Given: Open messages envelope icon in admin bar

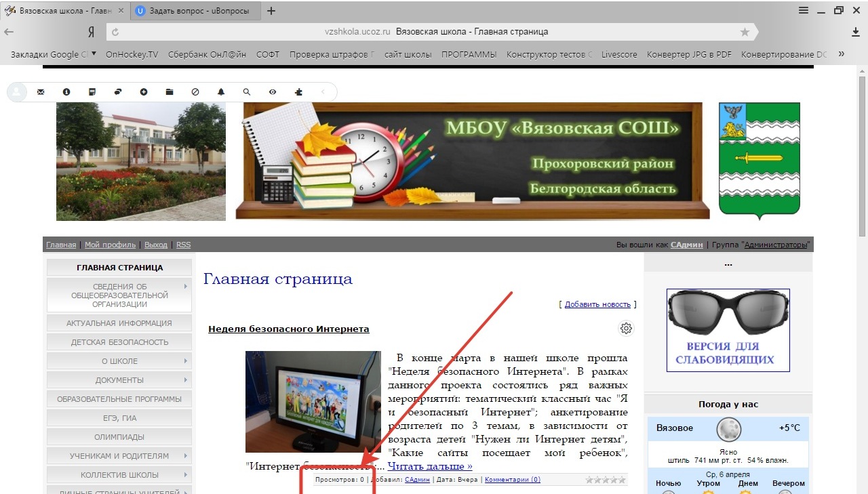Looking at the screenshot, I should pyautogui.click(x=41, y=92).
